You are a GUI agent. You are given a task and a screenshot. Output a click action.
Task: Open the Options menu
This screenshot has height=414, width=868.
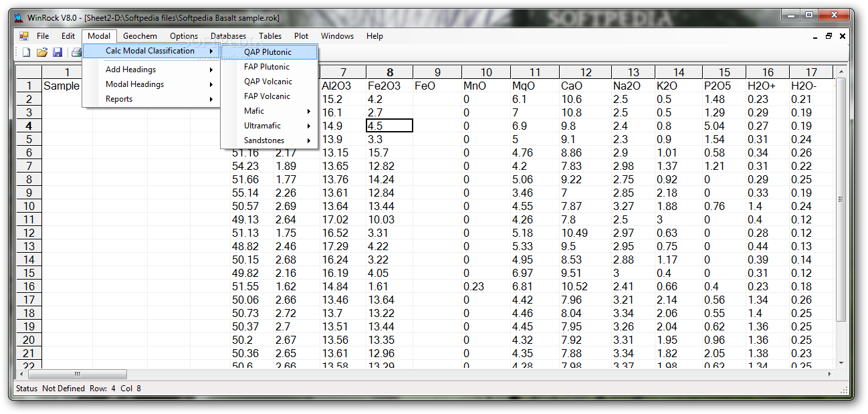[x=184, y=36]
